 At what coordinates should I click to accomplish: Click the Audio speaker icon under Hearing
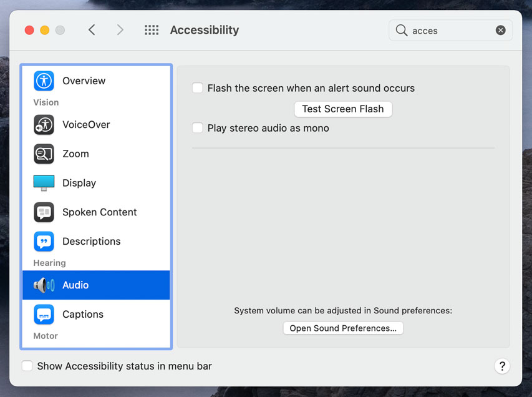42,285
